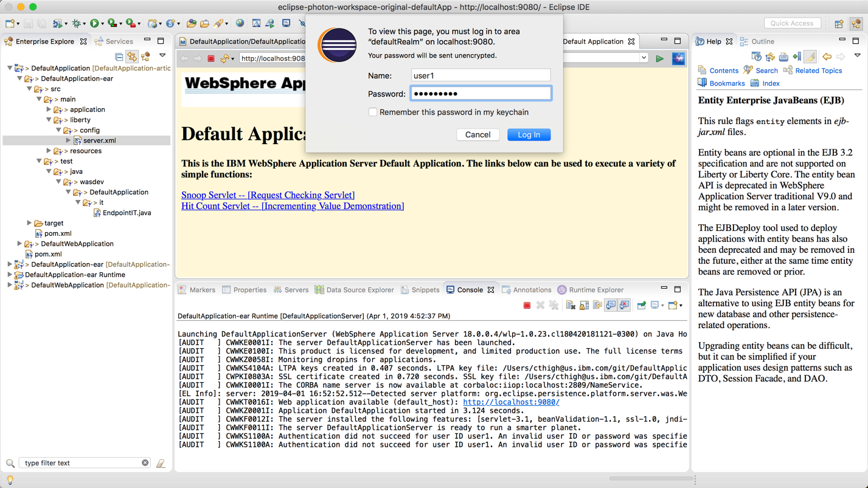The height and width of the screenshot is (488, 868).
Task: Select server.xml in the tree
Action: [99, 140]
